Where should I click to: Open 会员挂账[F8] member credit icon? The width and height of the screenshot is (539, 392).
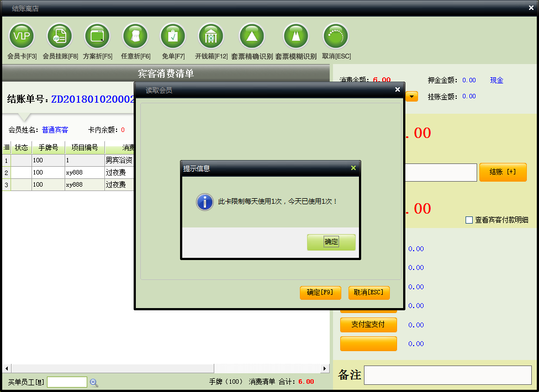click(60, 36)
